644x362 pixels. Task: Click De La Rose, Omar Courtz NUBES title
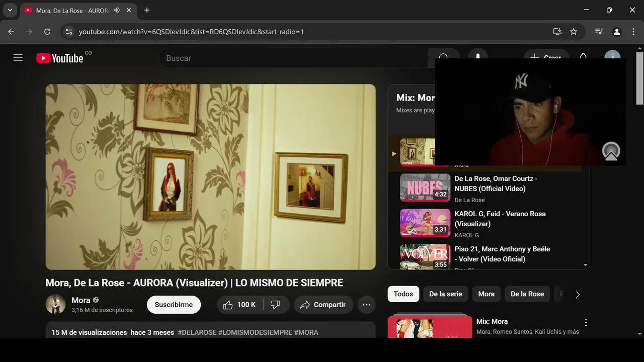click(x=496, y=184)
